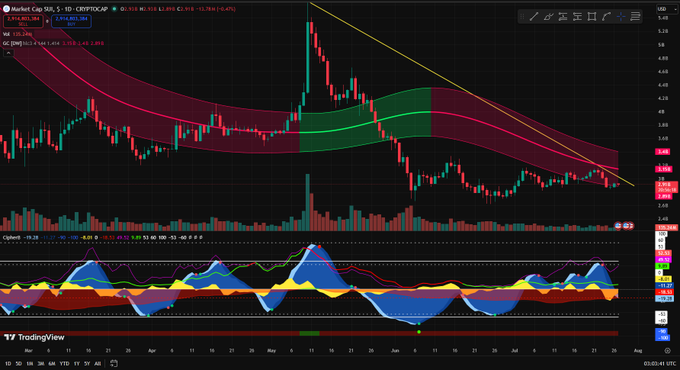Click the 2.89B red label on price axis
The height and width of the screenshot is (370, 680).
point(664,196)
